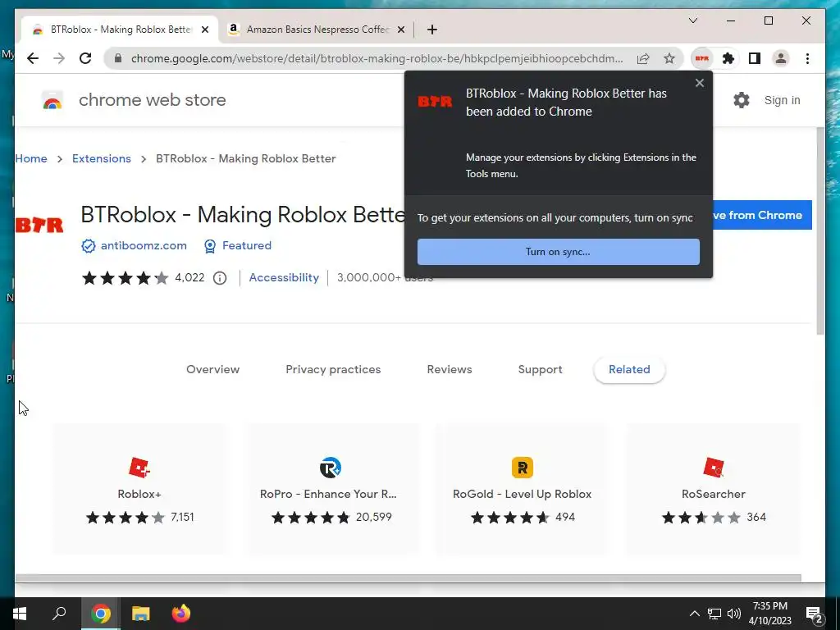This screenshot has width=840, height=630.
Task: Open the Chrome profile avatar menu
Action: click(x=781, y=58)
